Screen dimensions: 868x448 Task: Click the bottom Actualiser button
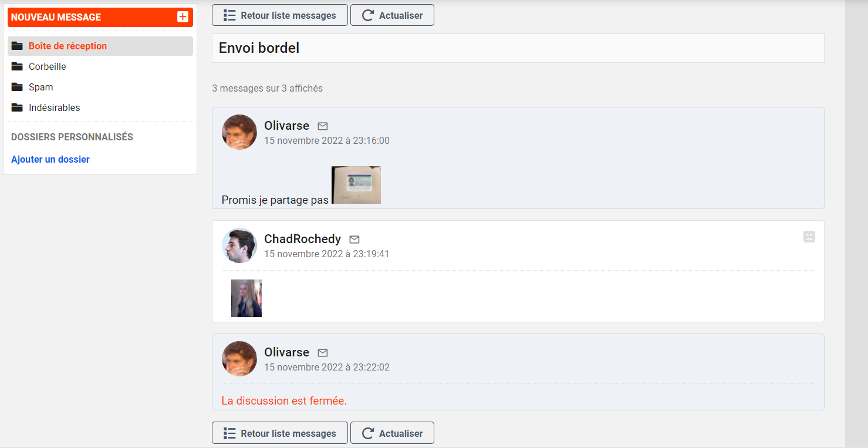[392, 433]
